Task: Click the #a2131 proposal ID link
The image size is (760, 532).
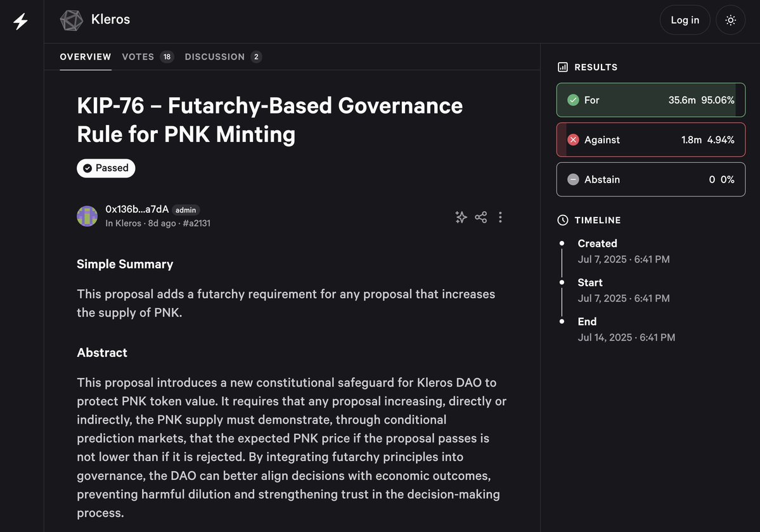Action: click(196, 223)
